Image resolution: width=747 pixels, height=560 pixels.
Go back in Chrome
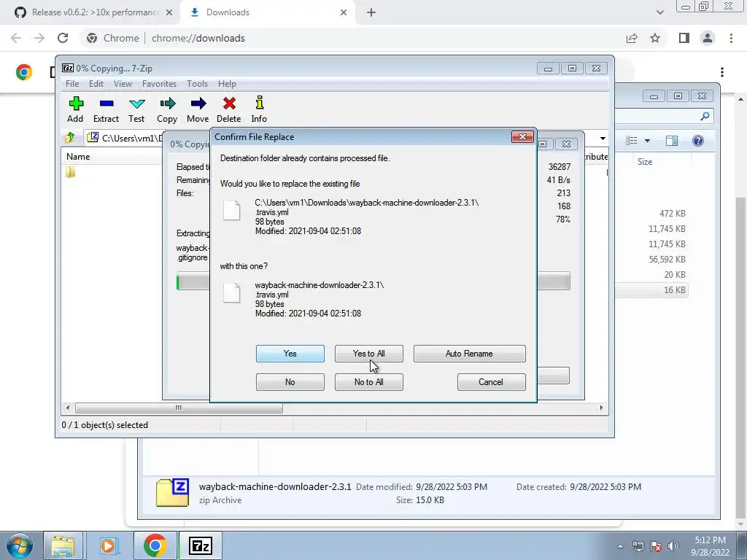(16, 38)
